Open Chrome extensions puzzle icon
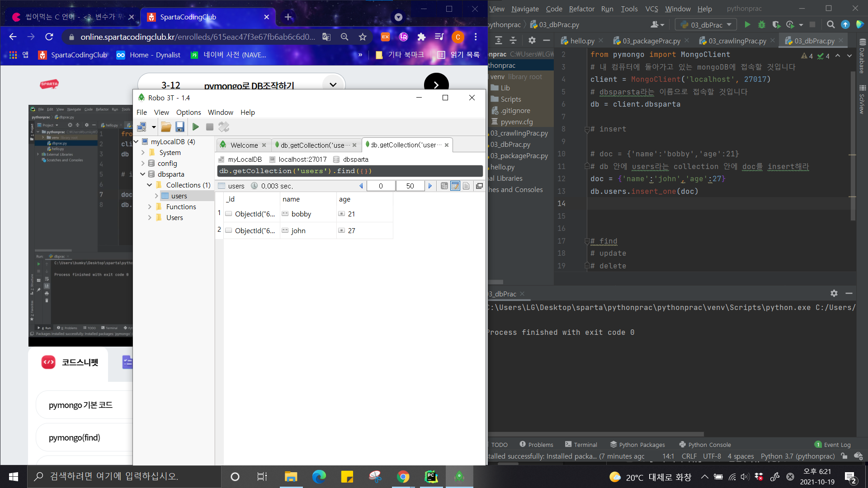This screenshot has height=488, width=868. (421, 37)
